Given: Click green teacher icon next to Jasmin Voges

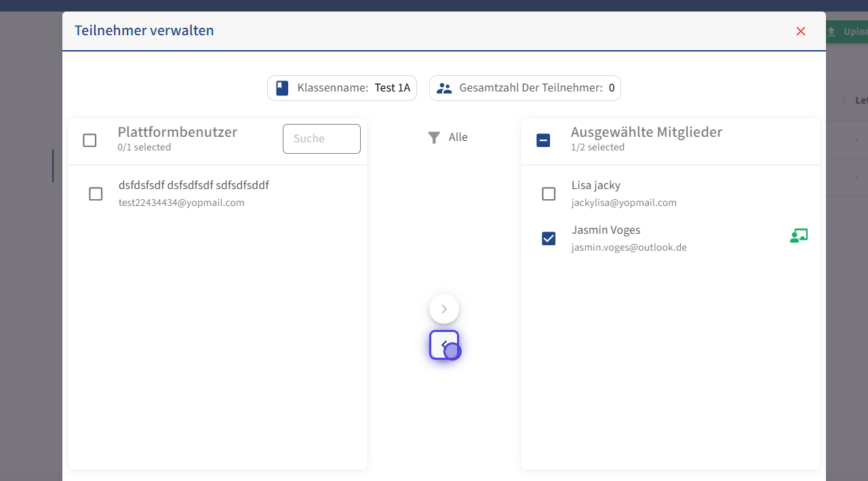Looking at the screenshot, I should pyautogui.click(x=798, y=236).
